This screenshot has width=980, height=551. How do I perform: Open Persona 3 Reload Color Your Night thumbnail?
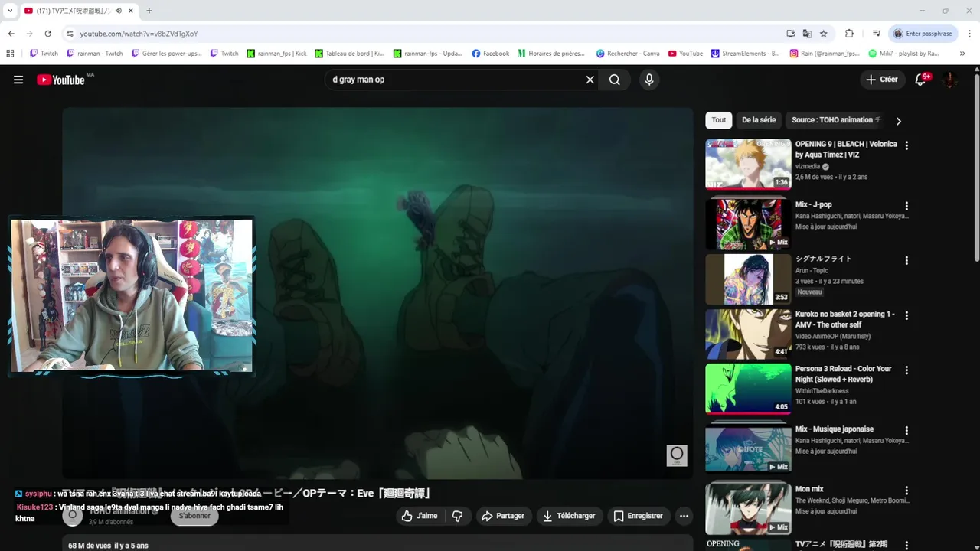click(x=748, y=389)
